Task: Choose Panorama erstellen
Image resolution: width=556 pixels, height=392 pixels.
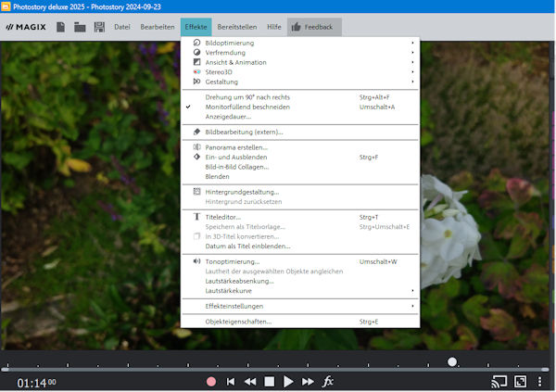Action: click(x=300, y=147)
